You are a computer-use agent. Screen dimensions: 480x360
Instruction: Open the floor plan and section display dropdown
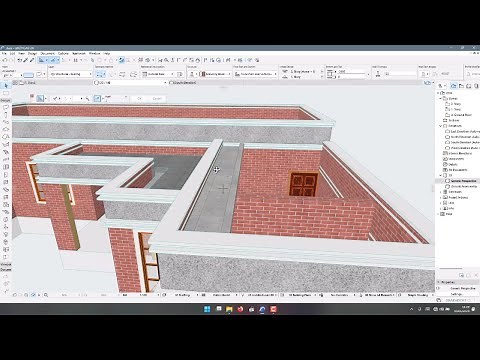pyautogui.click(x=256, y=74)
